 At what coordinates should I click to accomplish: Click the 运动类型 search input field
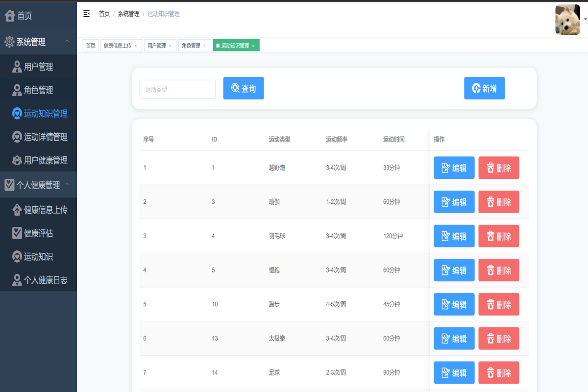click(177, 89)
